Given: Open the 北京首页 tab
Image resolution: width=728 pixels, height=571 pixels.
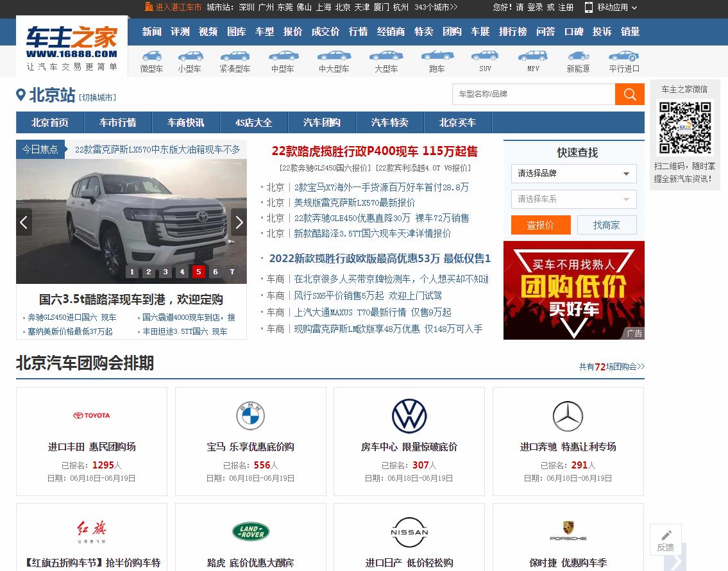Looking at the screenshot, I should coord(49,122).
